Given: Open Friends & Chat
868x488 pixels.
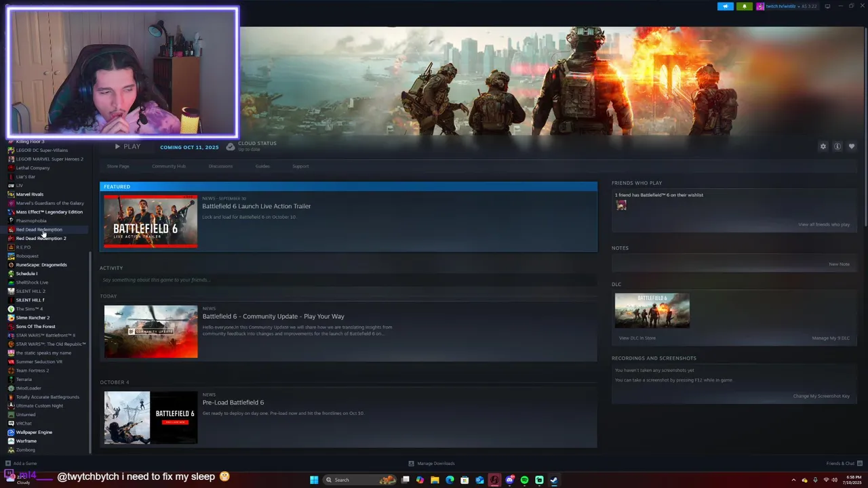Looking at the screenshot, I should 843,464.
